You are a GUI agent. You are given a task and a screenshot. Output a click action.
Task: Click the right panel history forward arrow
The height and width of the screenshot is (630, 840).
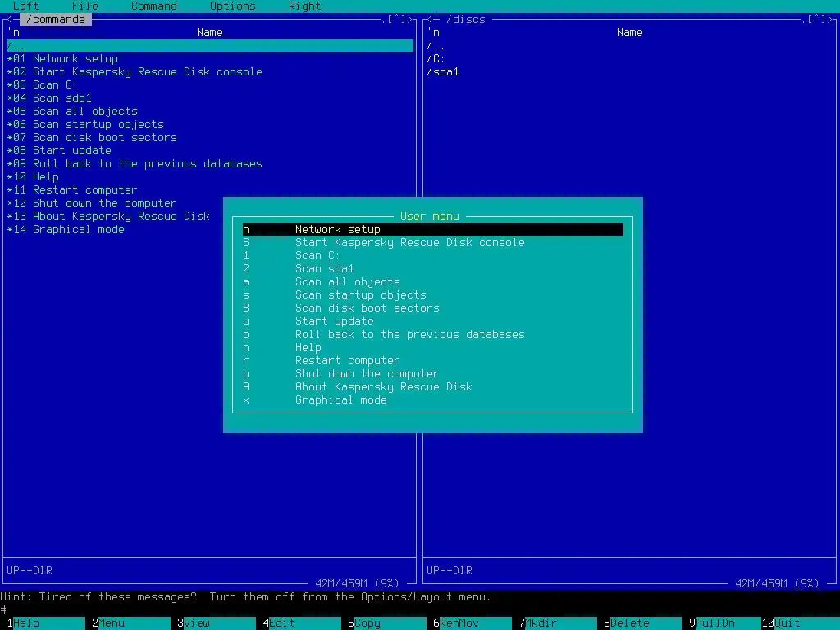[x=830, y=20]
